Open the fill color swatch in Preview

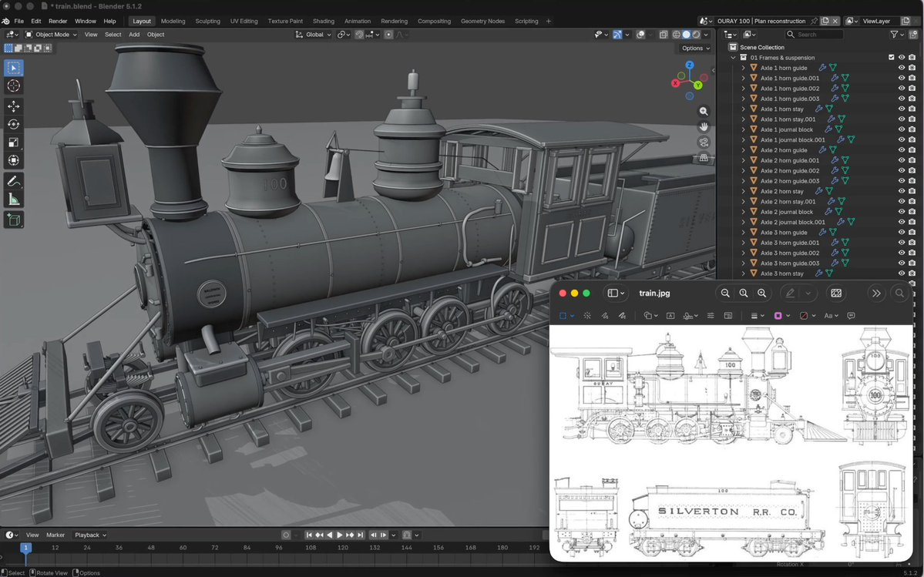tap(803, 316)
